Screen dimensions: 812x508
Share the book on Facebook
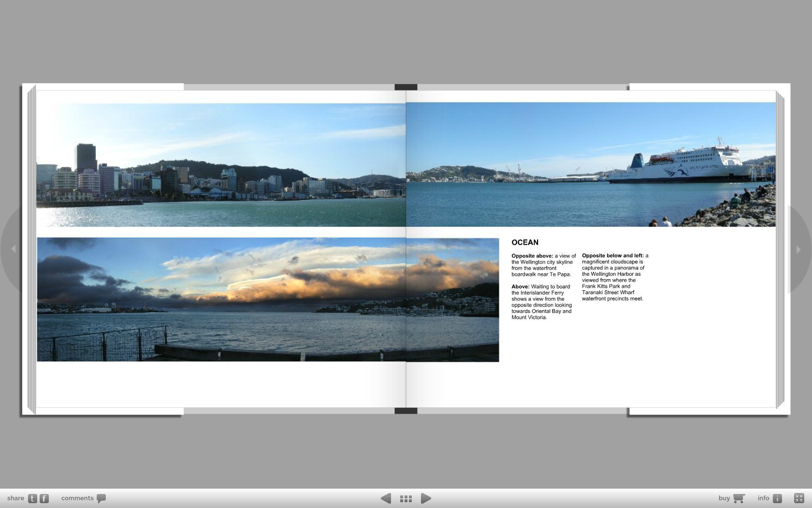coord(44,498)
